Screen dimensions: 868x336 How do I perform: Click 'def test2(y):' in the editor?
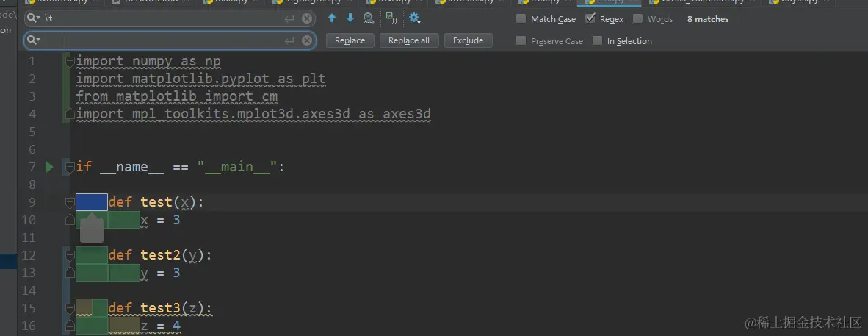pyautogui.click(x=160, y=255)
